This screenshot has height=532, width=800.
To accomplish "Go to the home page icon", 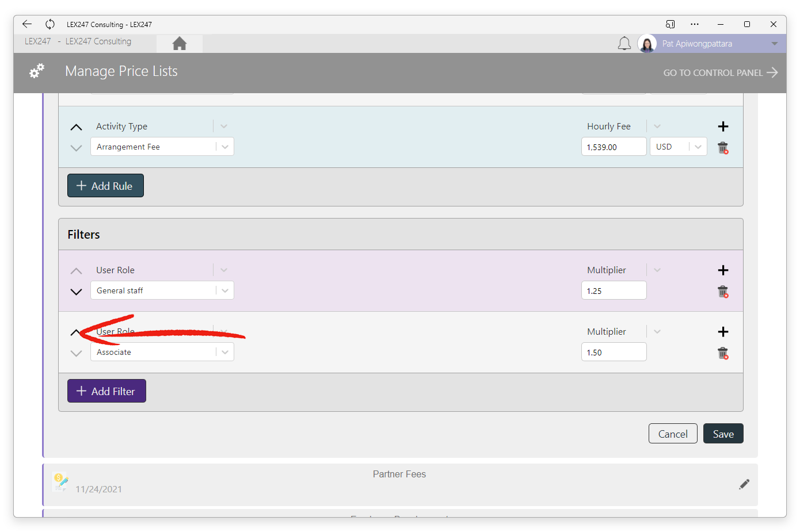I will [180, 44].
